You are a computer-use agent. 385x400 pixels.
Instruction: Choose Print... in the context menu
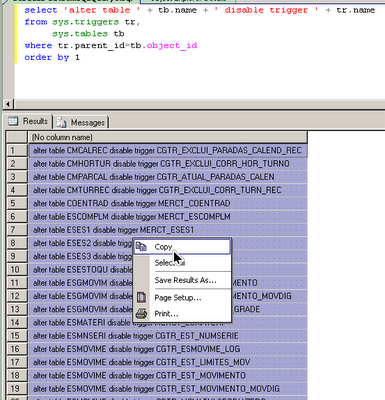tap(182, 314)
